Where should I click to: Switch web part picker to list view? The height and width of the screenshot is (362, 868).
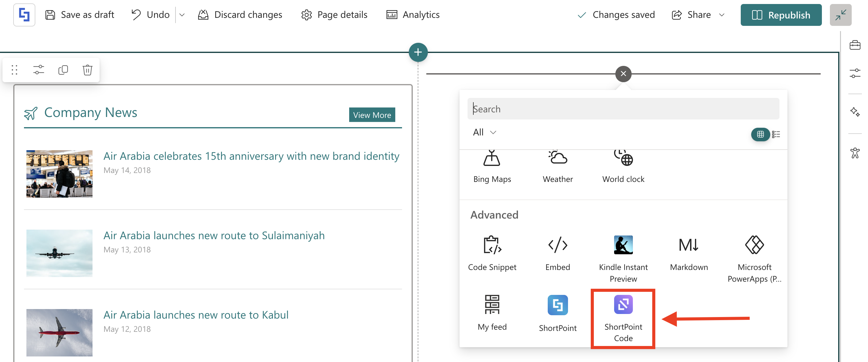(x=776, y=134)
